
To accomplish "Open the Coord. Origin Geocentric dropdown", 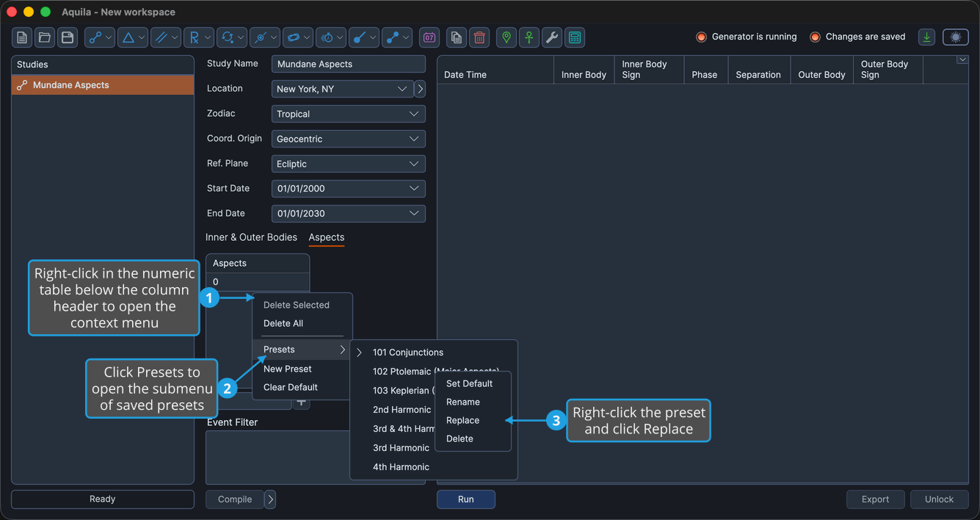I will pyautogui.click(x=348, y=139).
